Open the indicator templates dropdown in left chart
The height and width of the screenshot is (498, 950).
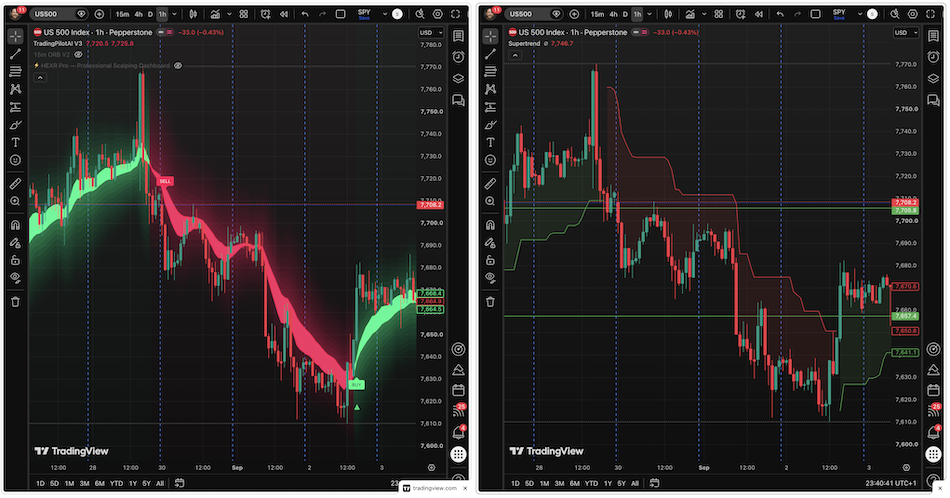point(229,14)
